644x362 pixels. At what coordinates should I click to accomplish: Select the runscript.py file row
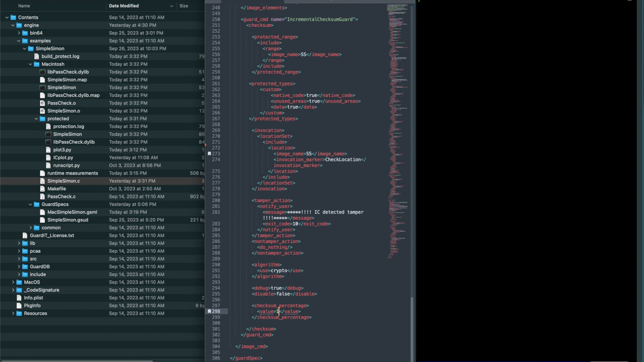(x=66, y=165)
